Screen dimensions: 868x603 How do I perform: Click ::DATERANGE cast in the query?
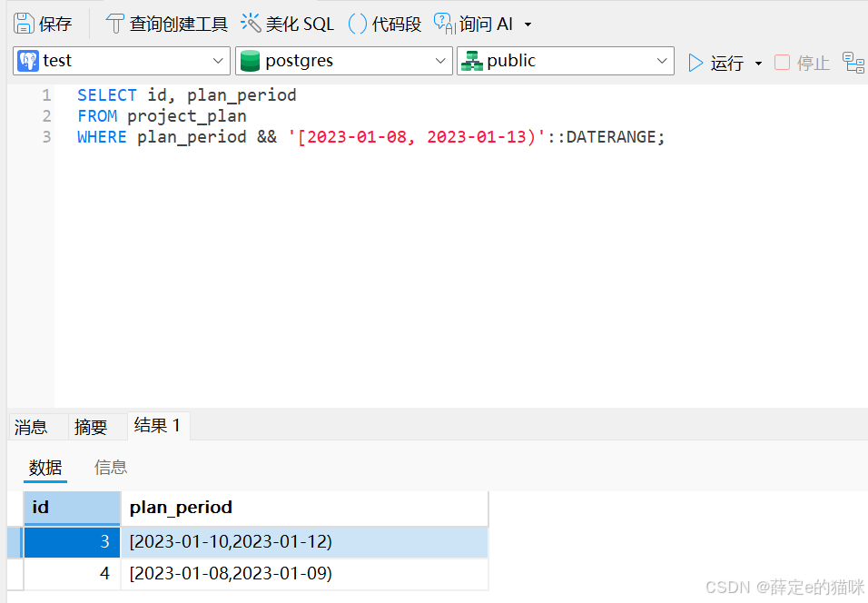pos(601,137)
